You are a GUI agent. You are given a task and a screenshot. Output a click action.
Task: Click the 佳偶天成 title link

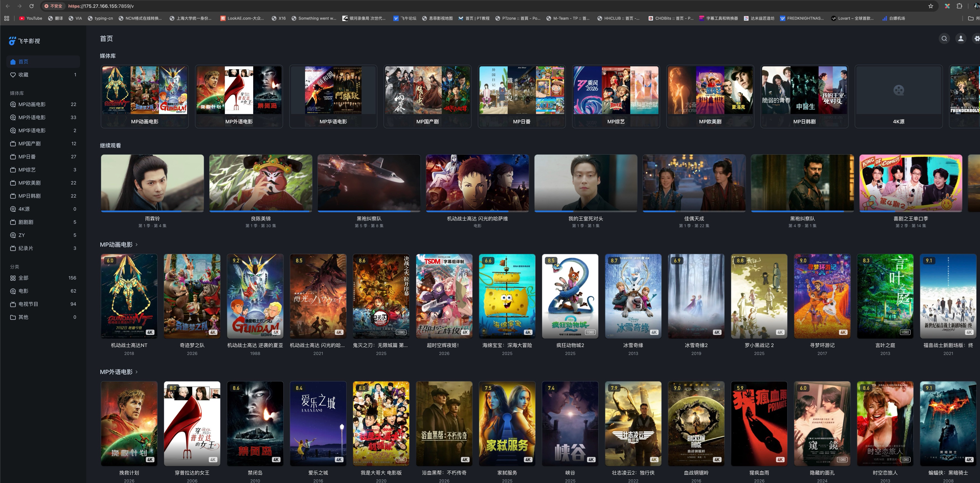coord(694,219)
